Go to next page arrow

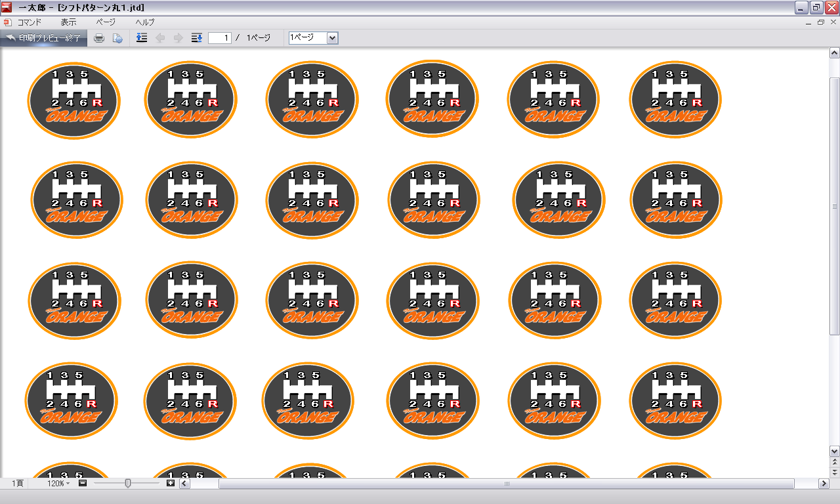178,38
